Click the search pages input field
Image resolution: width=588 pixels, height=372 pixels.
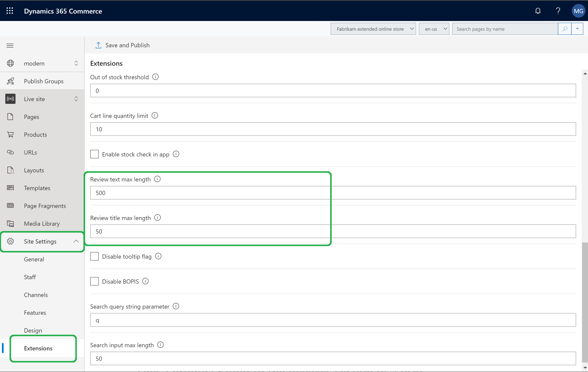(x=506, y=29)
